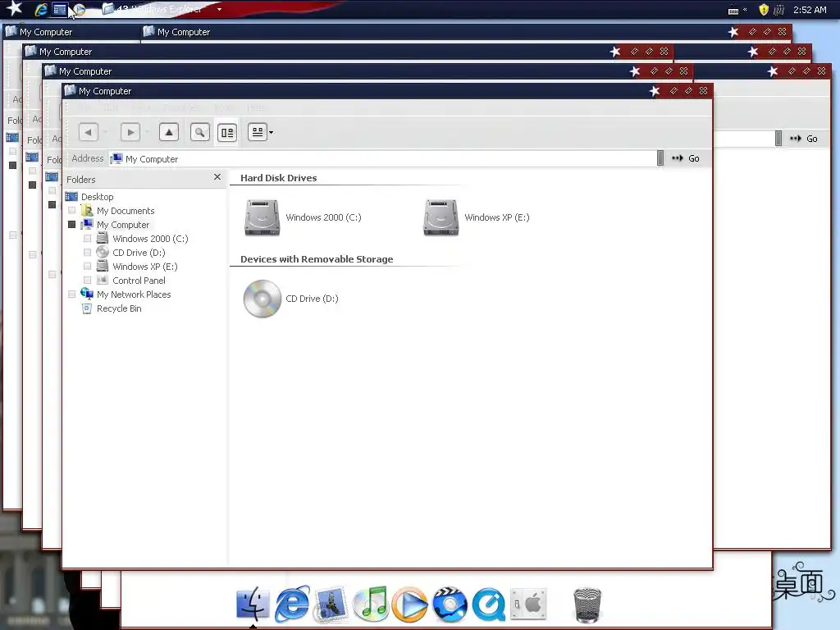
Task: Go up one folder level
Action: [169, 132]
